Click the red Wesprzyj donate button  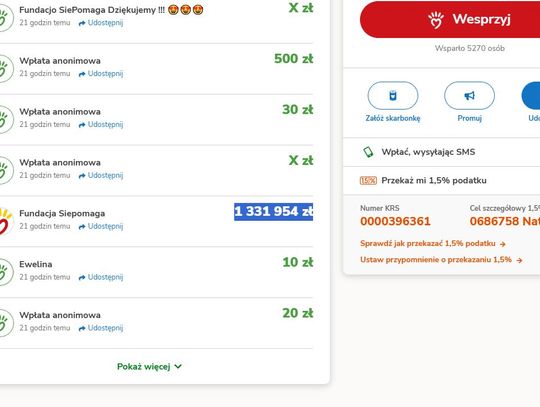(450, 19)
